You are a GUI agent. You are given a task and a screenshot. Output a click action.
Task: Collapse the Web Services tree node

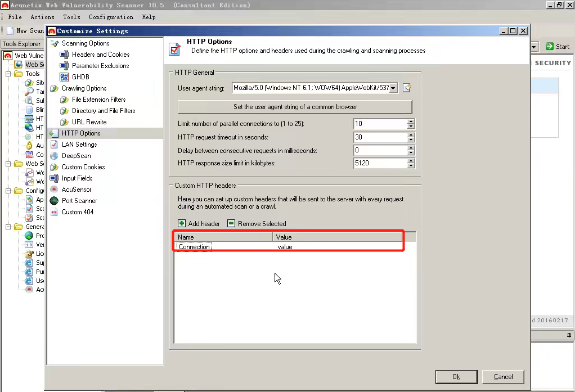[8, 164]
